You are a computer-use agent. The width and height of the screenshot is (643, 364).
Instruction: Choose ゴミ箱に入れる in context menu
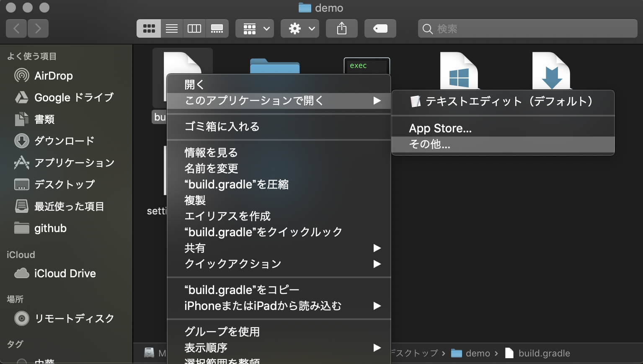[279, 126]
